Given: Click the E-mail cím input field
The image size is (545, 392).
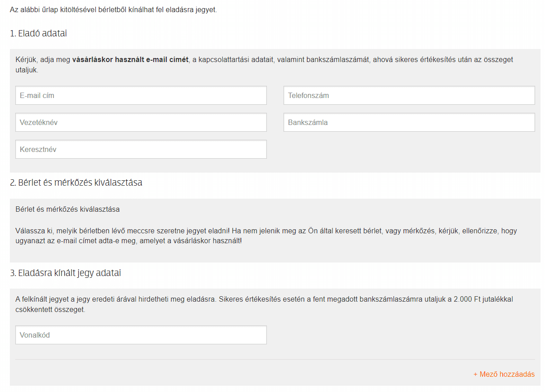Looking at the screenshot, I should click(x=141, y=95).
